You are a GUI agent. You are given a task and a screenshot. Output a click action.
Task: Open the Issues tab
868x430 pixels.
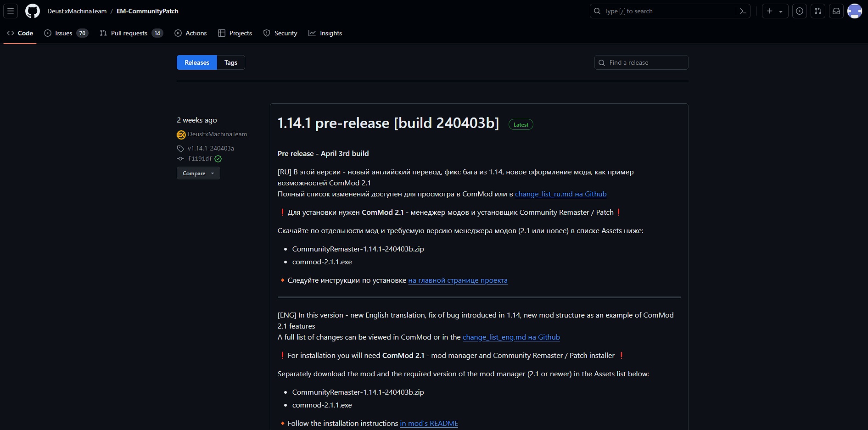pos(66,33)
